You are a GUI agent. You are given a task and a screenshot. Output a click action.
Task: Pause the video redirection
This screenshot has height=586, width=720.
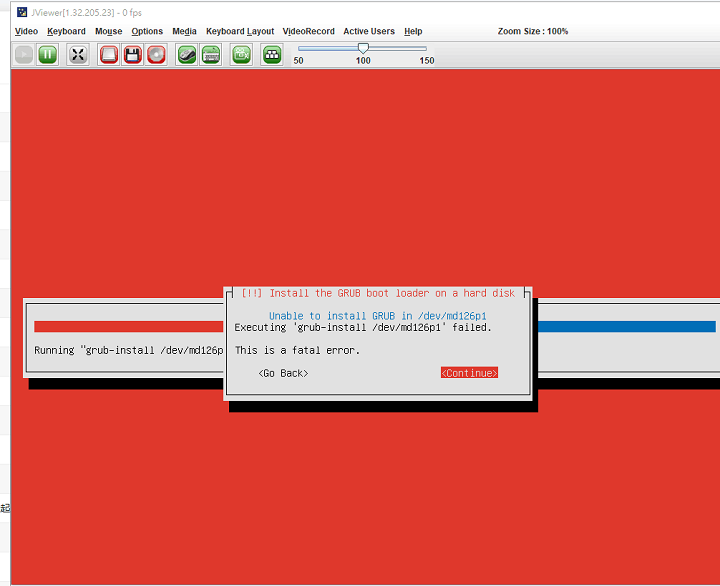point(48,55)
